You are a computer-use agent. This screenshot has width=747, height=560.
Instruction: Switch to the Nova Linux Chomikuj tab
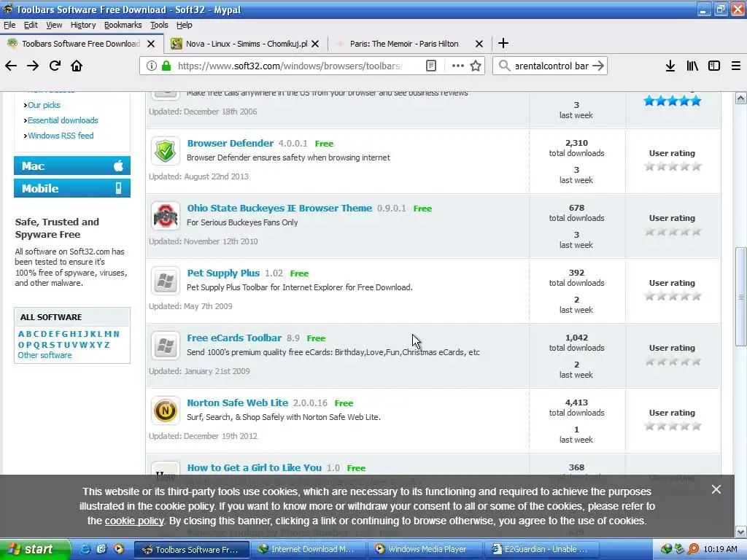245,44
